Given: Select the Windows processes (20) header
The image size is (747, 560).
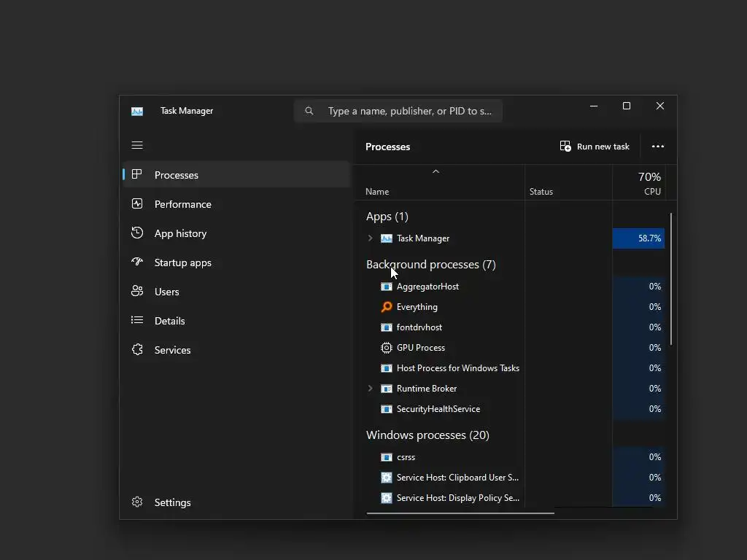Looking at the screenshot, I should (x=427, y=435).
